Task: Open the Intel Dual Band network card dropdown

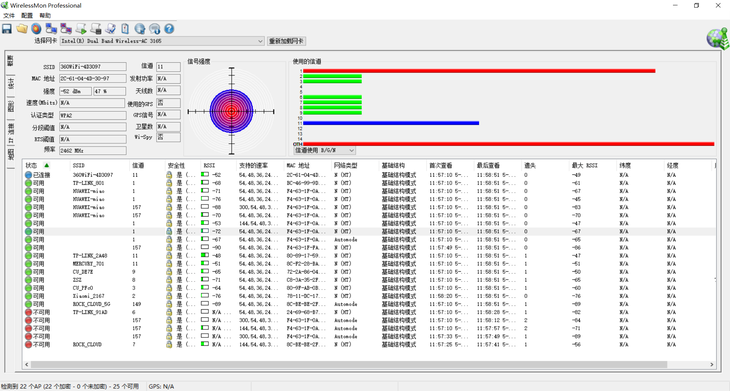Action: pos(162,41)
